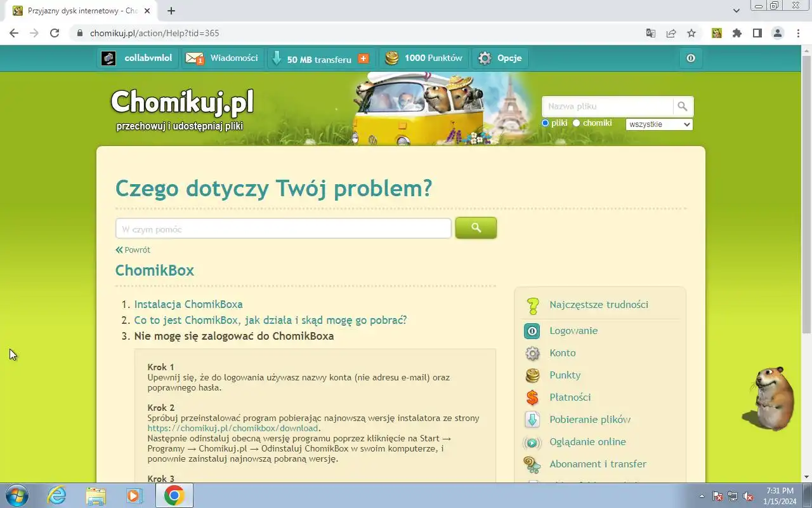
Task: Click the volume icon in the tray
Action: (749, 496)
